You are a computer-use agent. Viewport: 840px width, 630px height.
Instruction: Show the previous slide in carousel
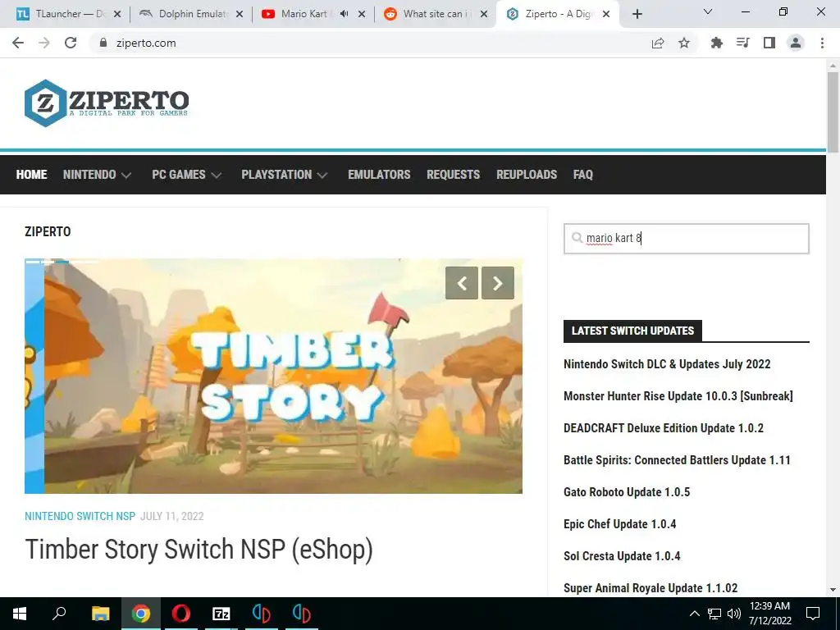[x=461, y=283]
